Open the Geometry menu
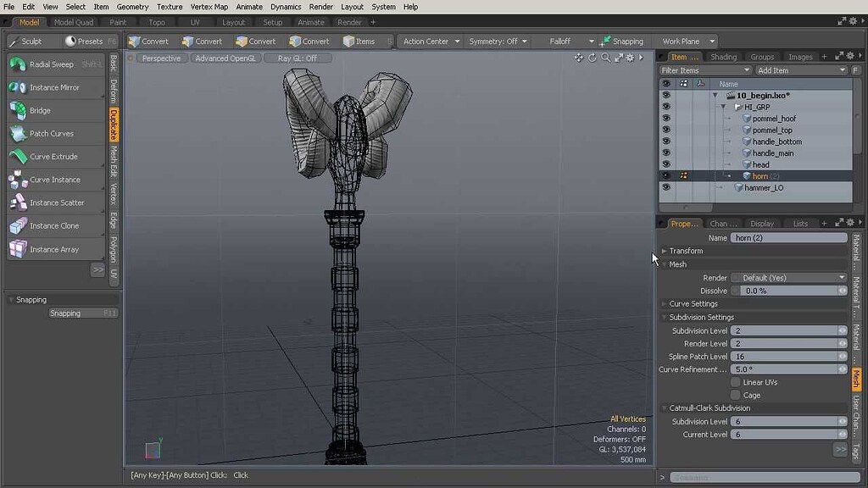The image size is (868, 488). pos(132,7)
